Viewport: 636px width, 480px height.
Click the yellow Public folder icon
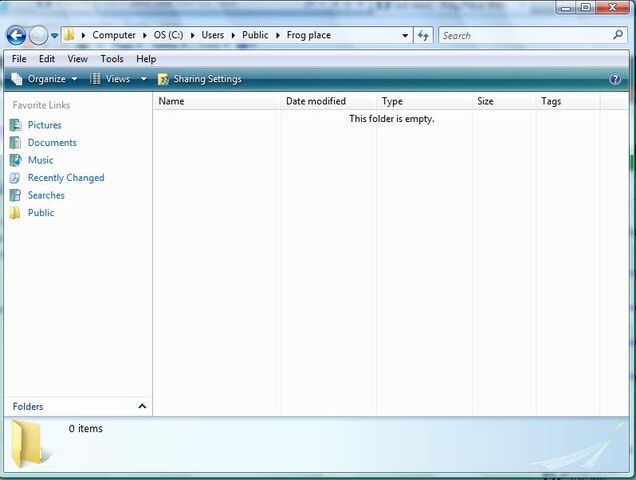pos(15,213)
